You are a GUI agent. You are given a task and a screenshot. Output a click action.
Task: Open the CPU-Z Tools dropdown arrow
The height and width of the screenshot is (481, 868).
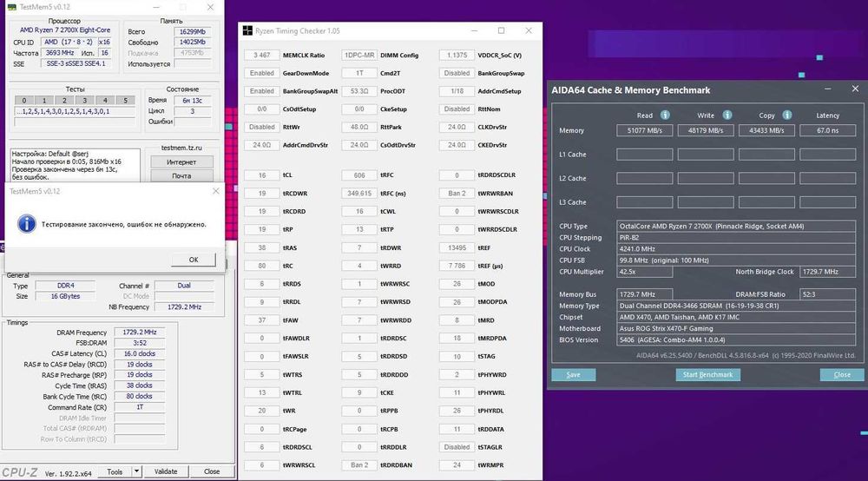[x=137, y=471]
